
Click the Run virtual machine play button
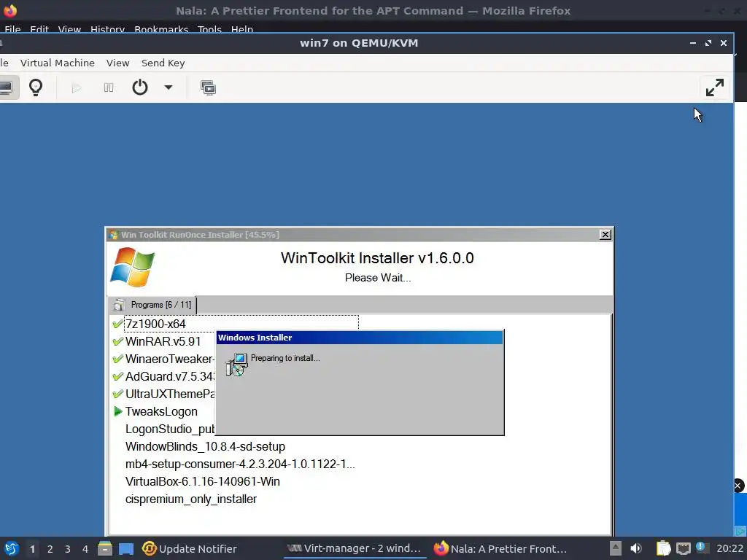76,87
